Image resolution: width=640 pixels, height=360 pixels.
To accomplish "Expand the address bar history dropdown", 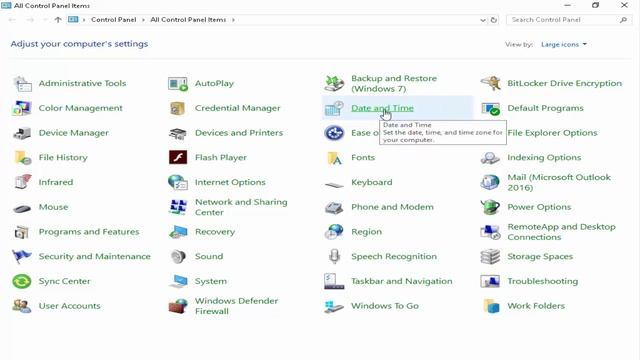I will coord(483,20).
